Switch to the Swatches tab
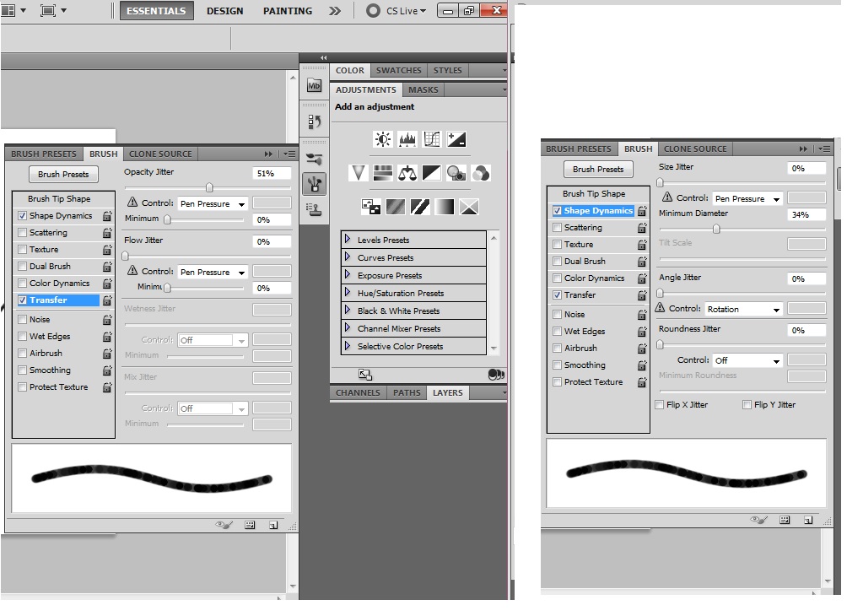 [398, 71]
